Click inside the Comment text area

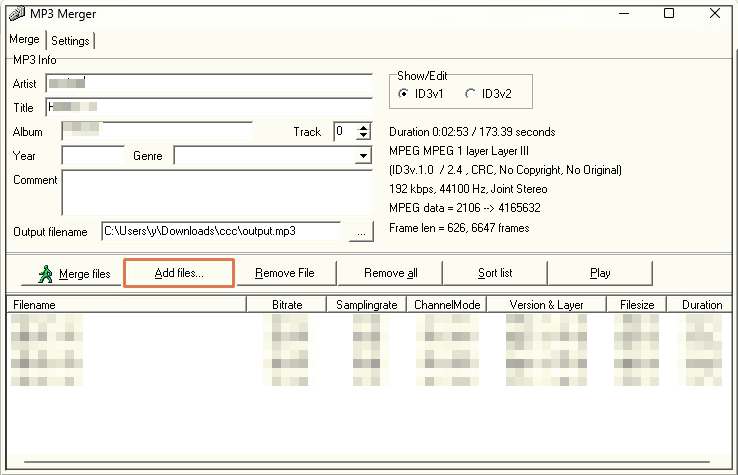[x=217, y=193]
